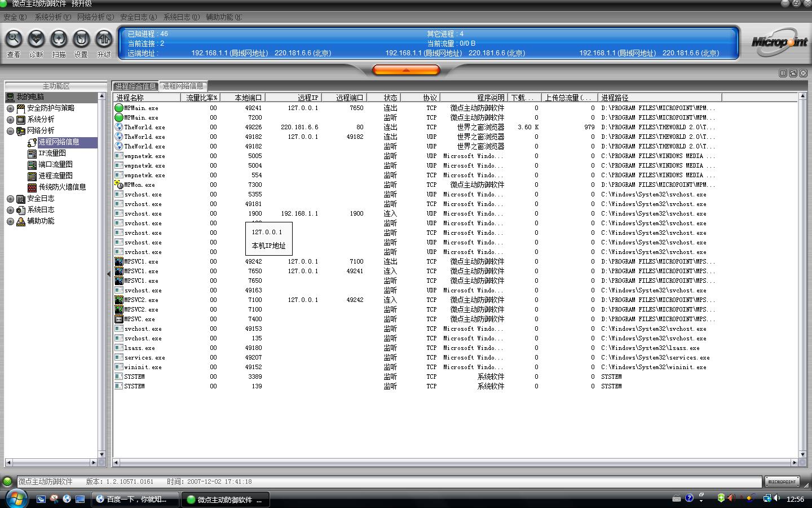Viewport: 812px width, 508px height.
Task: Click the process list vertical scrollbar down arrow
Action: point(802,454)
